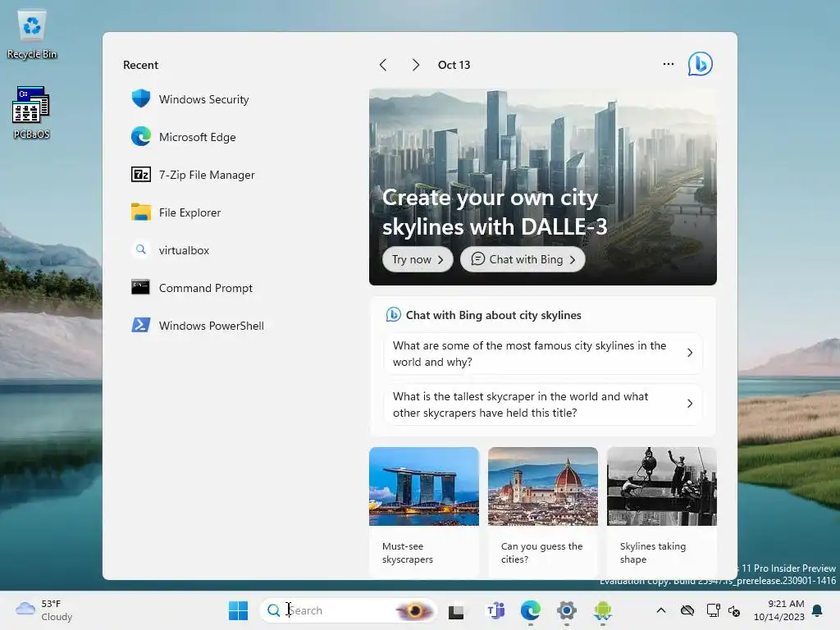840x630 pixels.
Task: Go to next day with right chevron
Action: click(416, 65)
